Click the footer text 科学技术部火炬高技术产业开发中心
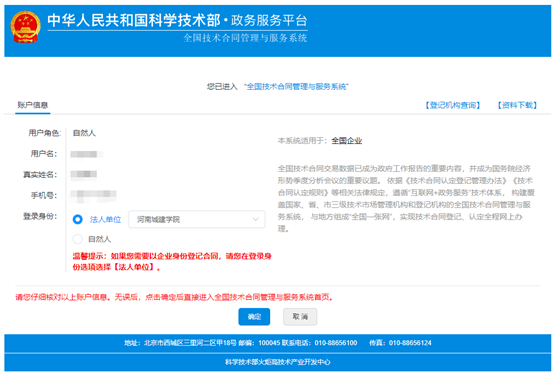The height and width of the screenshot is (372, 554). [278, 362]
